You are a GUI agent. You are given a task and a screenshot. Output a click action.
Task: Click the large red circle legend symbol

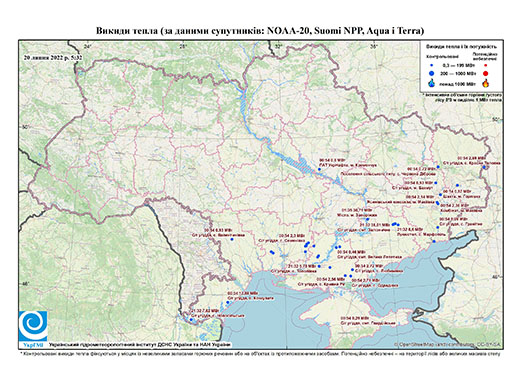[x=485, y=74]
